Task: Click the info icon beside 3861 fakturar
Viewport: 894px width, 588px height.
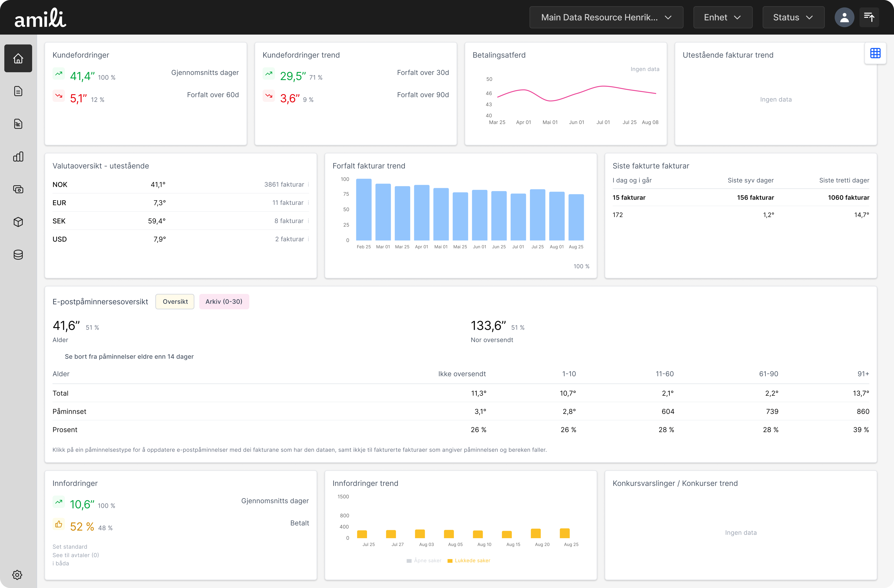Action: coord(308,184)
